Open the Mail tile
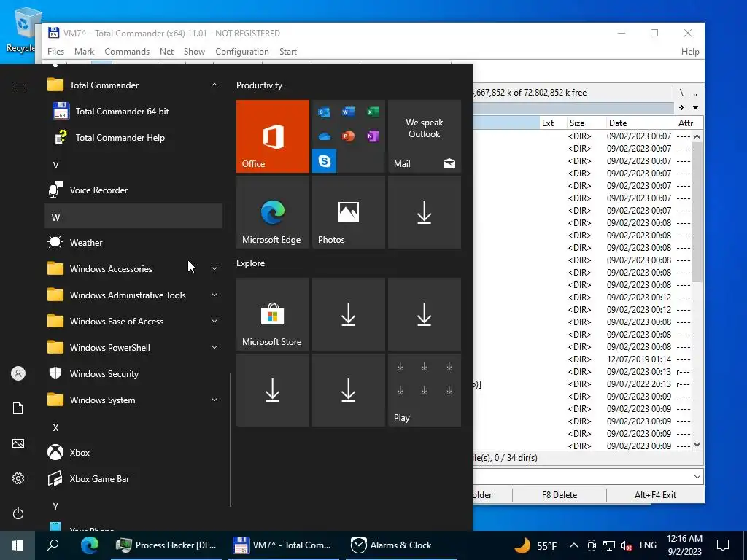747x560 pixels. click(425, 136)
